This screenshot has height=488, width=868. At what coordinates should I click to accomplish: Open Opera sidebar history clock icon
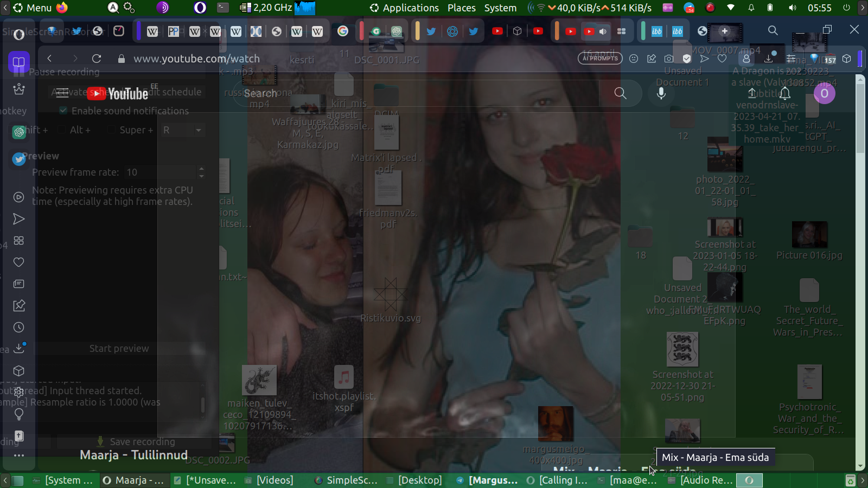(19, 328)
